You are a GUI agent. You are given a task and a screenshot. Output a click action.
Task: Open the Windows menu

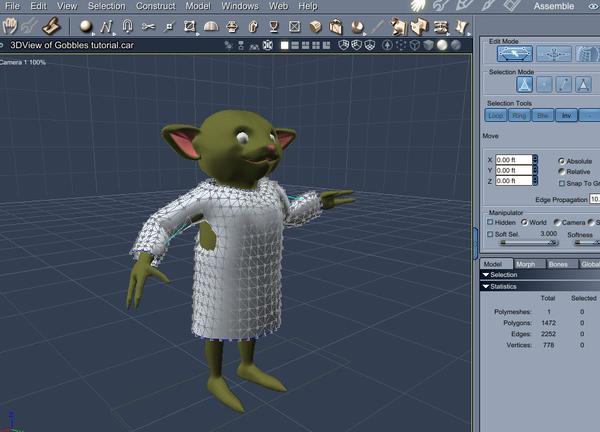[x=240, y=6]
